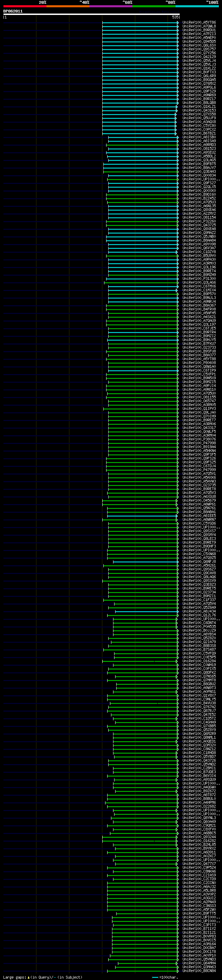Select hit label UniRef100_B9I8A4
222x980 pixels.
coord(199,447)
